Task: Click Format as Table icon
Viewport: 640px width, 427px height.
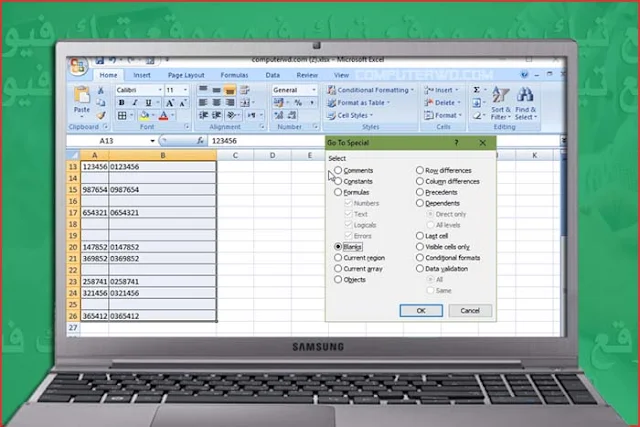Action: point(331,103)
